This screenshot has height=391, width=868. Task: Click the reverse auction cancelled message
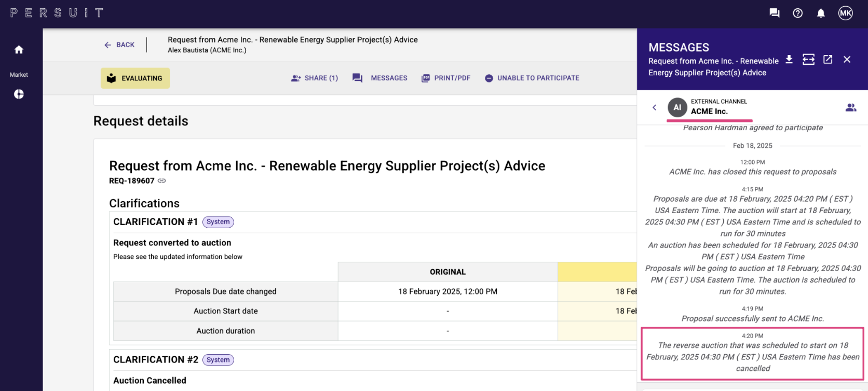[753, 357]
